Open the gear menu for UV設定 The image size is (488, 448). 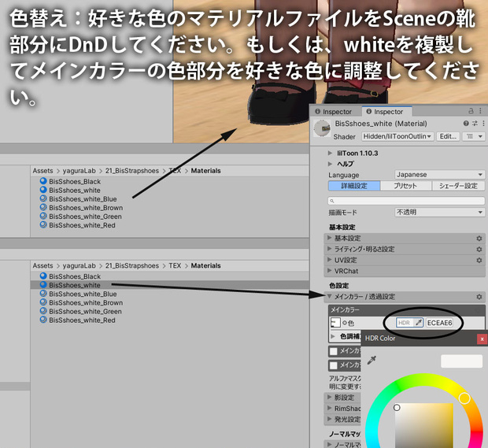pos(479,260)
